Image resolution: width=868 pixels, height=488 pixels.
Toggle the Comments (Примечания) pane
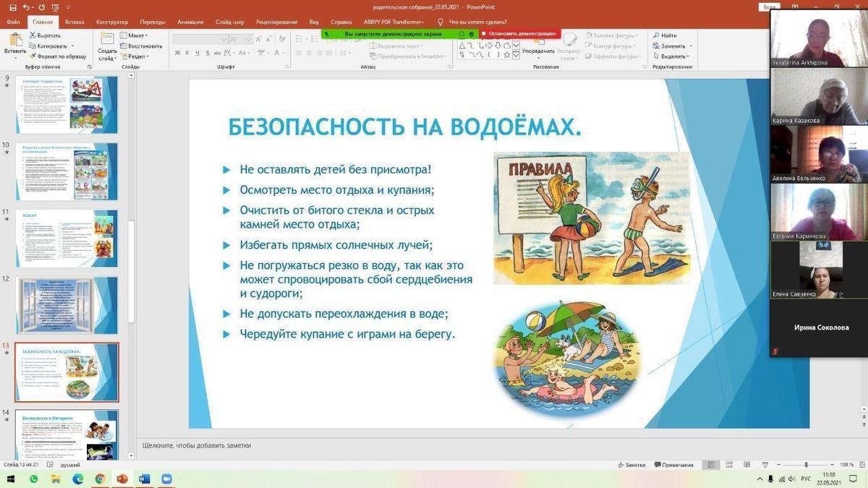click(x=672, y=465)
